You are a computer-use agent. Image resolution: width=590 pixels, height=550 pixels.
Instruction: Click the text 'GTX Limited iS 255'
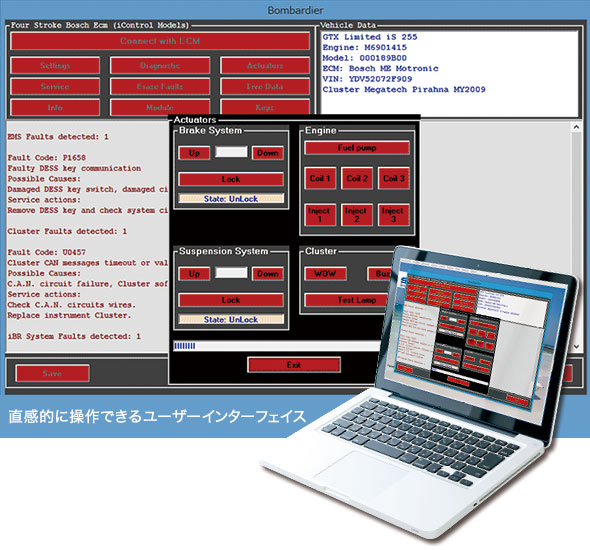[x=370, y=37]
